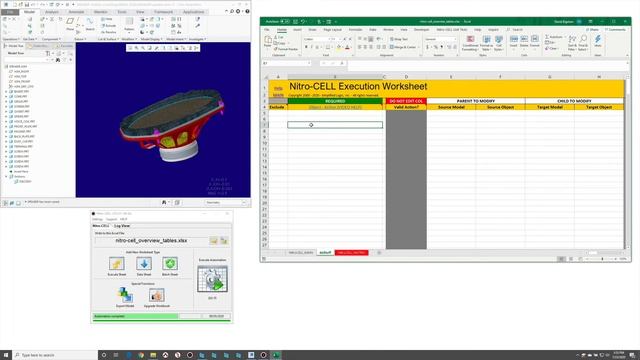Click Paste icon in Excel ribbon
The width and height of the screenshot is (640, 360).
(x=268, y=41)
